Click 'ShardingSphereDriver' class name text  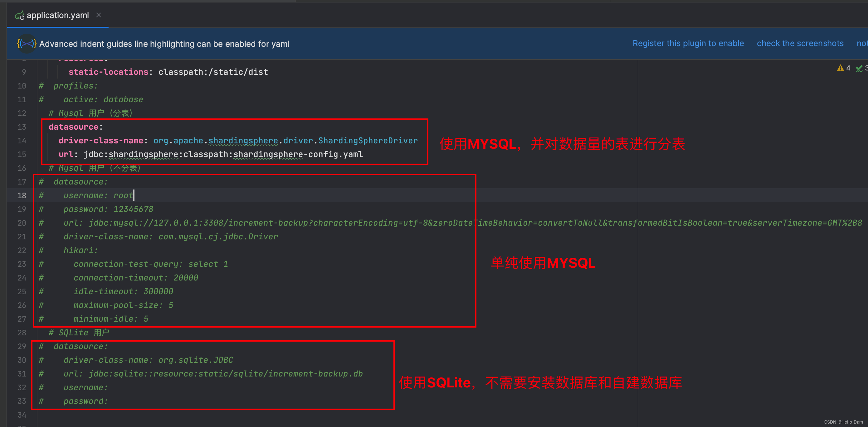point(368,141)
